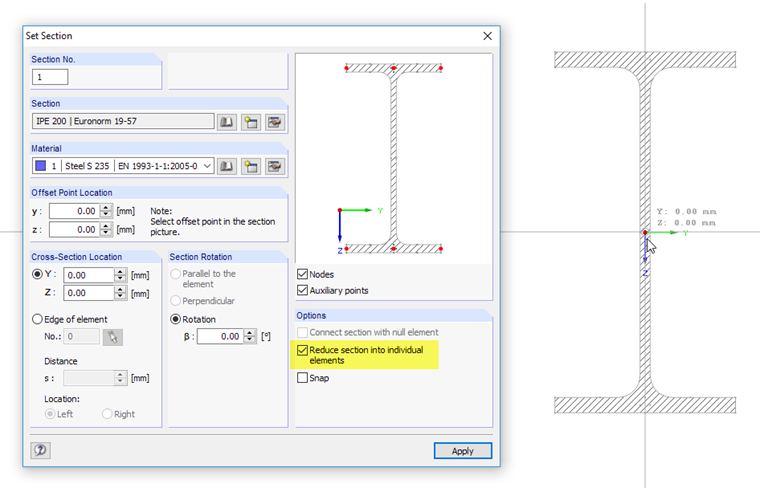The height and width of the screenshot is (491, 760).
Task: Select the Right location radio
Action: [107, 414]
